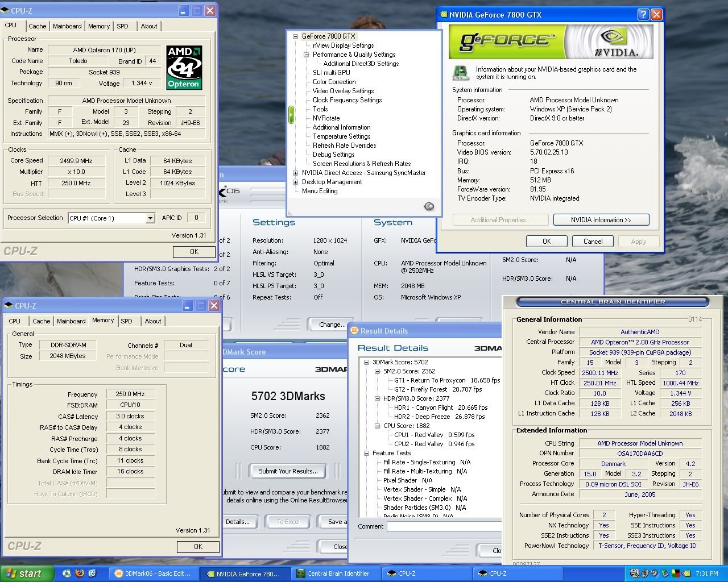Click the AMD 64 Opteron logo in CPU-Z
Image resolution: width=728 pixels, height=582 pixels.
pos(184,68)
